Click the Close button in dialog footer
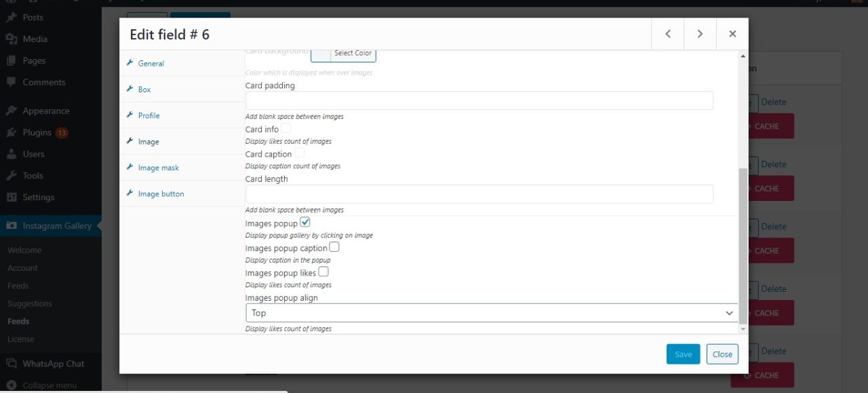This screenshot has height=393, width=868. pos(722,354)
